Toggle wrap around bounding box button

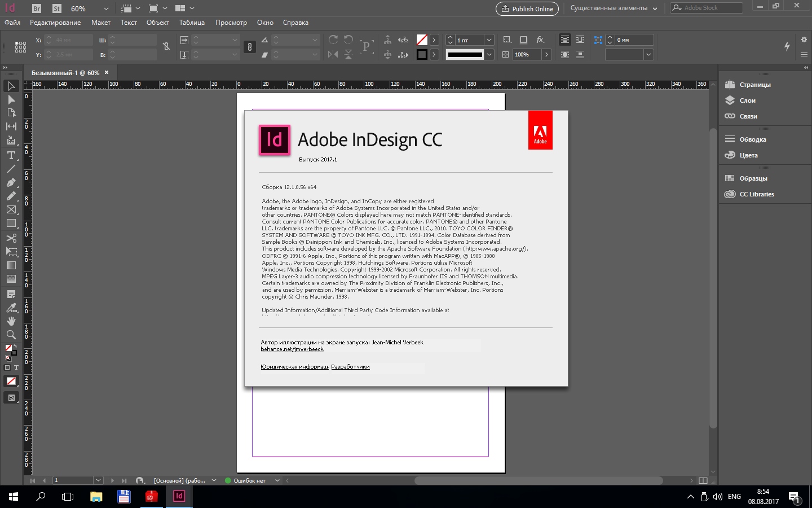(x=580, y=40)
